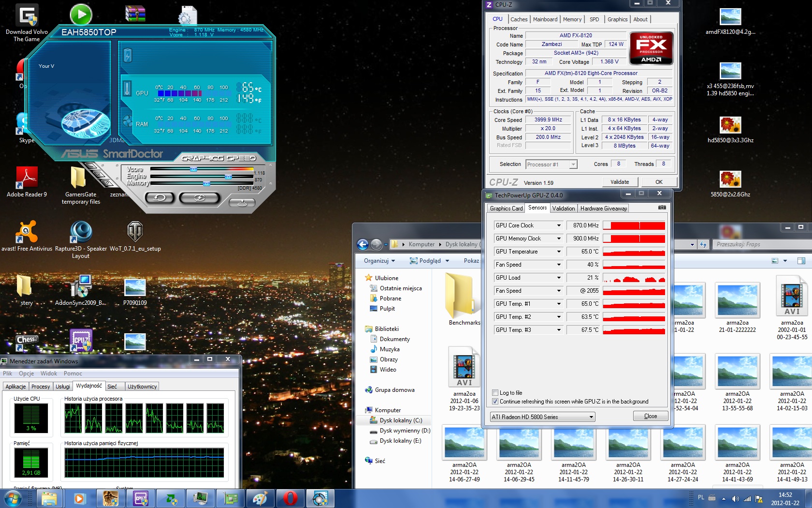Click the SmartDoctor save settings icon
The height and width of the screenshot is (508, 812).
[242, 203]
